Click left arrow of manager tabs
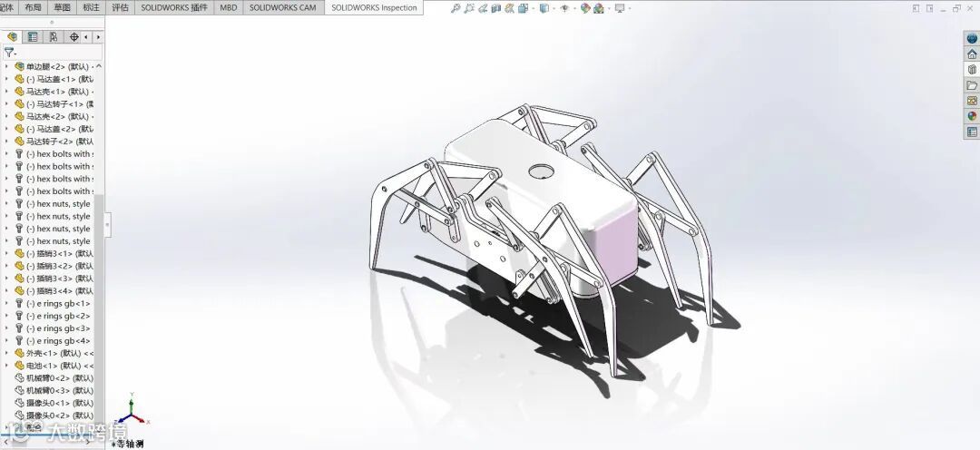This screenshot has width=980, height=450. [86, 37]
